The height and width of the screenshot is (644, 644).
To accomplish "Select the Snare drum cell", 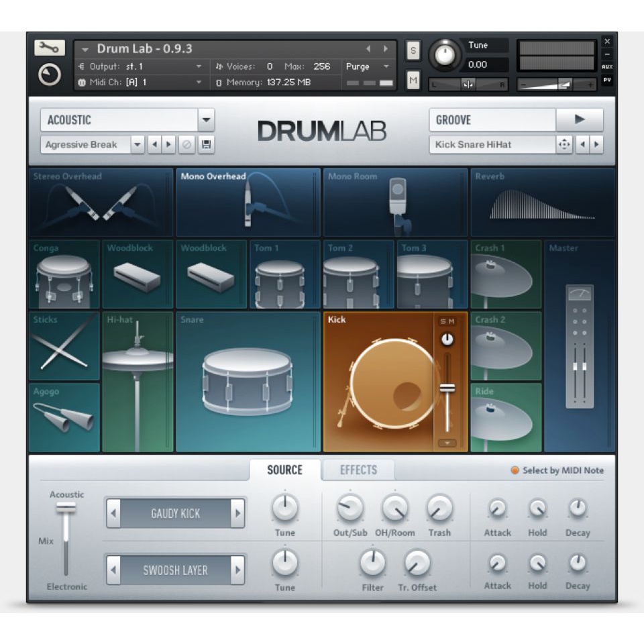I will (x=248, y=382).
